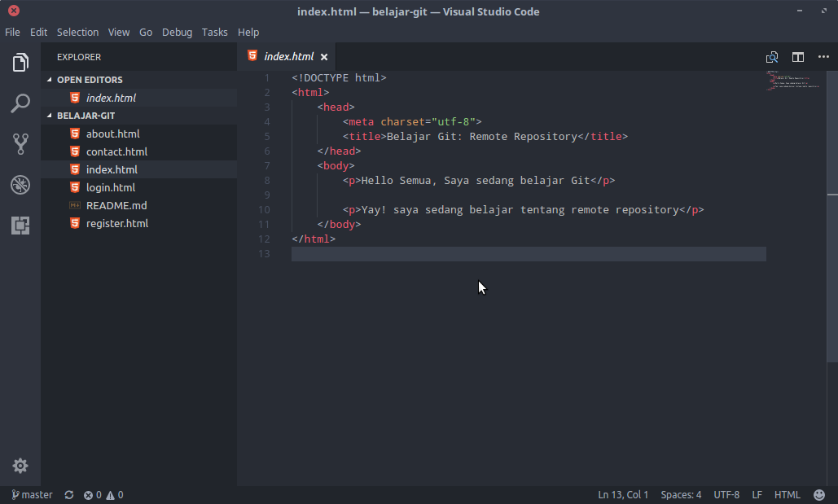This screenshot has width=838, height=504.
Task: Open the Search view in the activity bar
Action: pyautogui.click(x=20, y=103)
